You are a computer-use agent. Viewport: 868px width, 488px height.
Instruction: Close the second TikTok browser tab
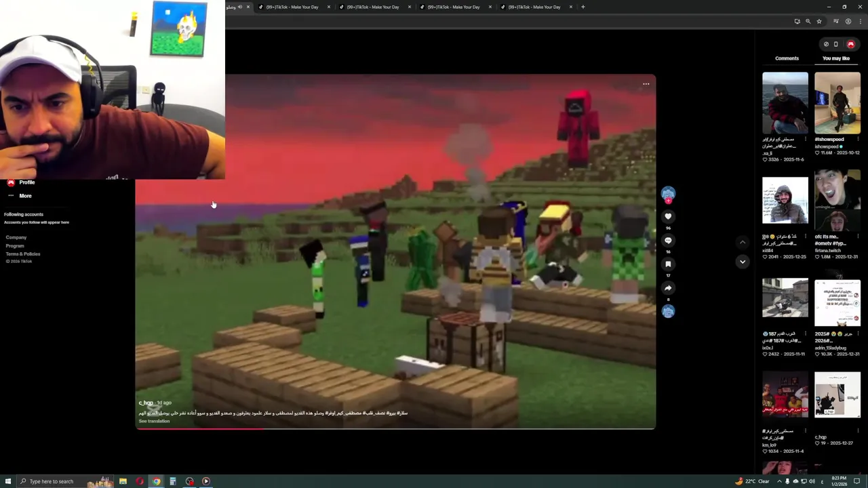pyautogui.click(x=329, y=7)
